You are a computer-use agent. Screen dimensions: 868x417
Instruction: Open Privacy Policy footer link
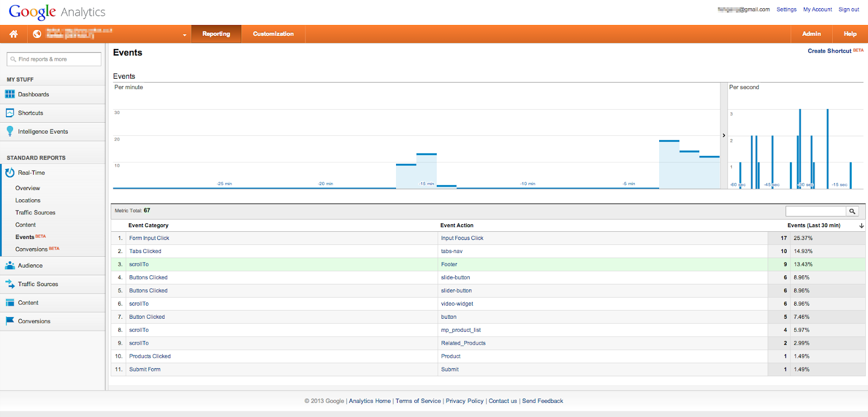click(464, 401)
